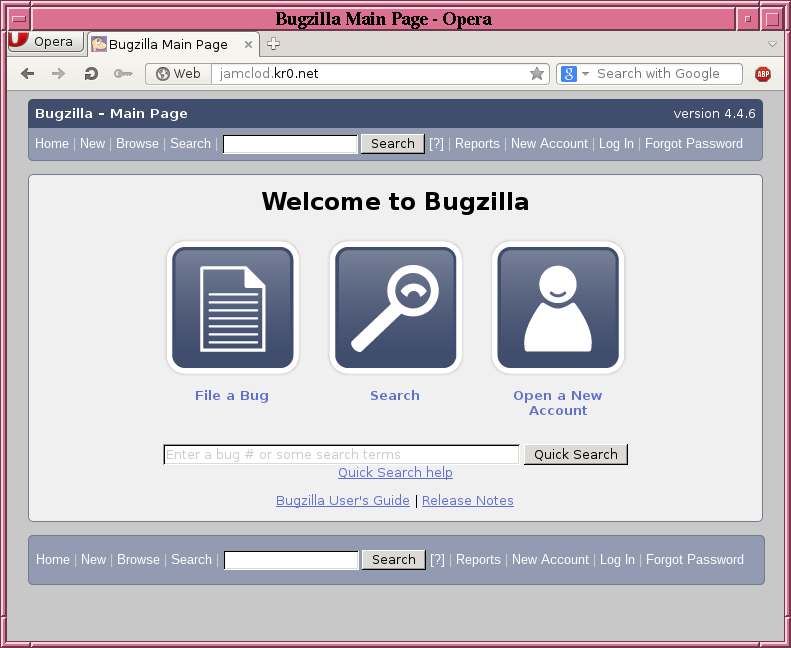Open New in the top navigation bar
Viewport: 791px width, 648px height.
(92, 143)
